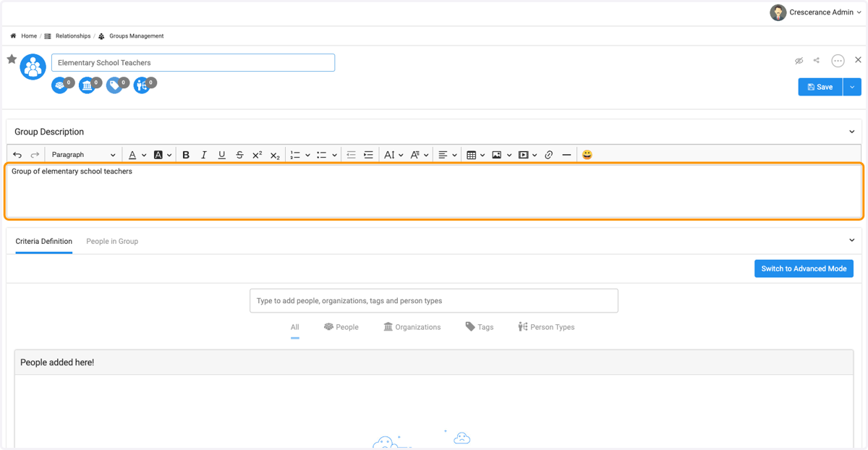Go to Groups Management breadcrumb

(131, 35)
